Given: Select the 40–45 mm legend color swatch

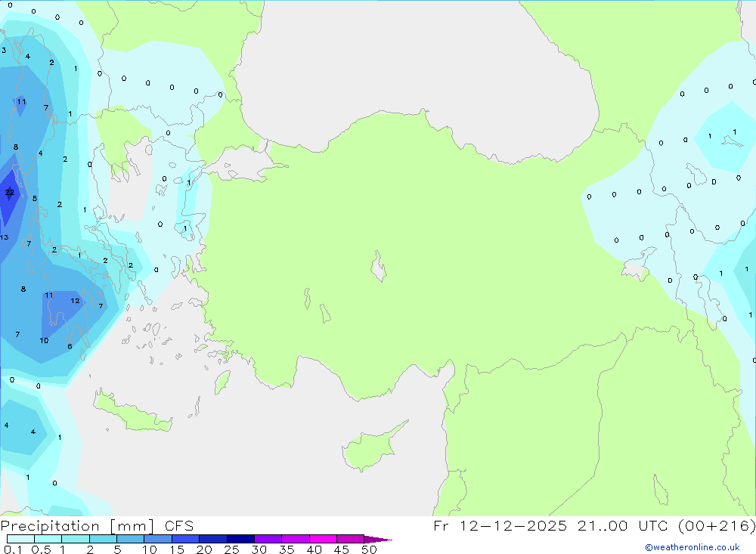Looking at the screenshot, I should point(323,539).
